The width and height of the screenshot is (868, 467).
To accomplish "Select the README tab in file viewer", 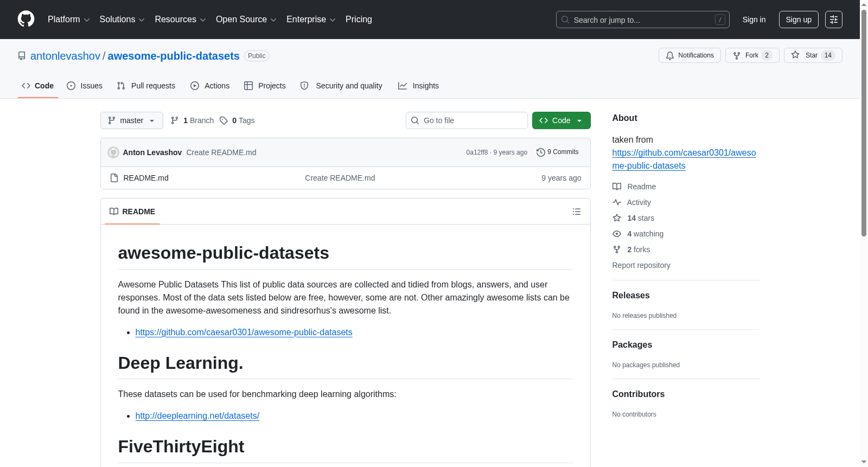I will tap(132, 212).
